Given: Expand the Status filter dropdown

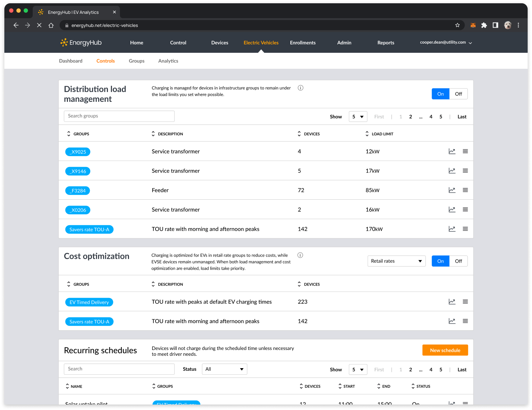Looking at the screenshot, I should tap(224, 369).
